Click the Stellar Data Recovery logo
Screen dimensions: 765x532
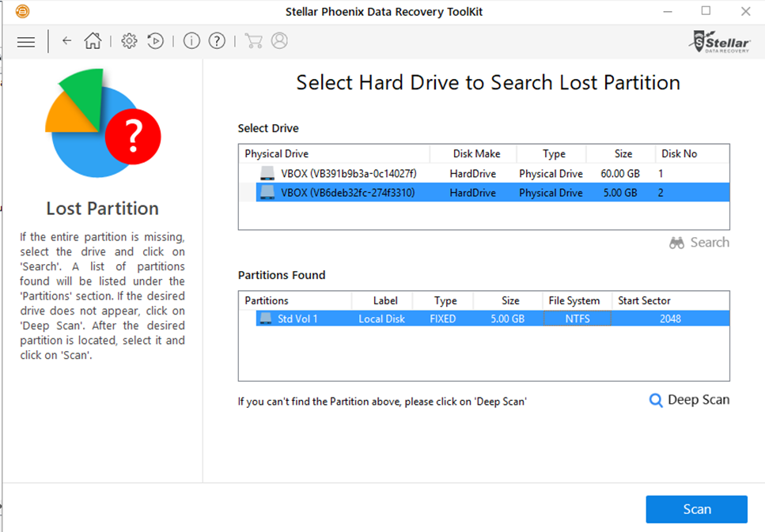[x=720, y=42]
